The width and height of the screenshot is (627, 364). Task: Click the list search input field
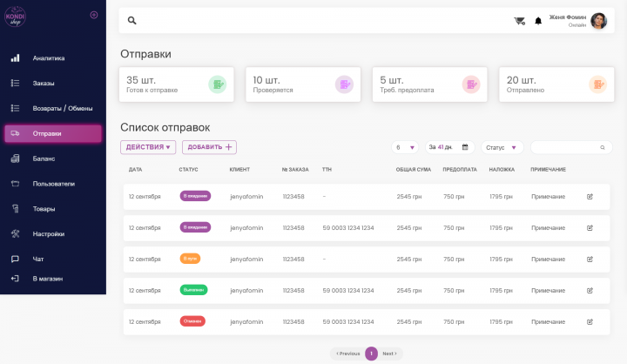pos(571,147)
